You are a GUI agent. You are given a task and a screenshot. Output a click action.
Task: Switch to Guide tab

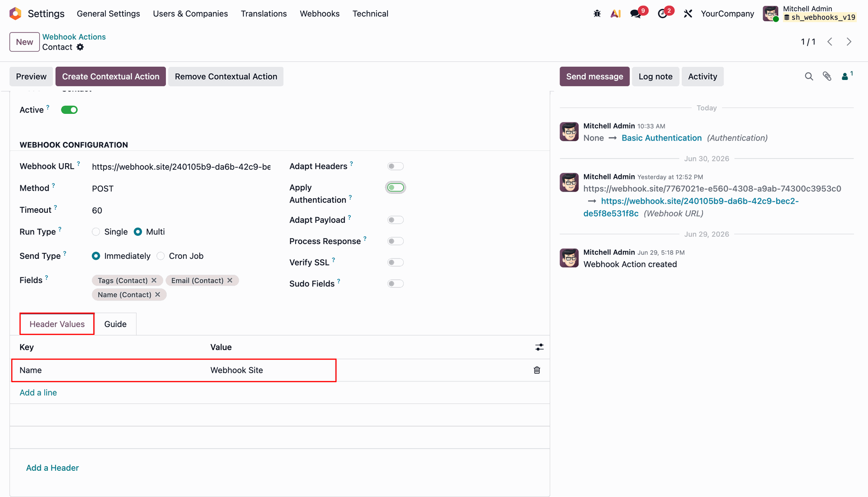115,324
